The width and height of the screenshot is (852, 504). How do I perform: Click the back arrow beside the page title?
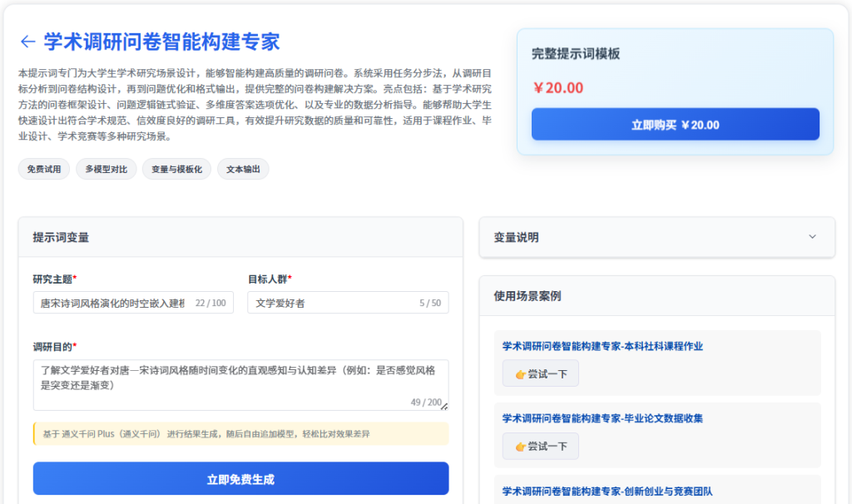pos(27,42)
